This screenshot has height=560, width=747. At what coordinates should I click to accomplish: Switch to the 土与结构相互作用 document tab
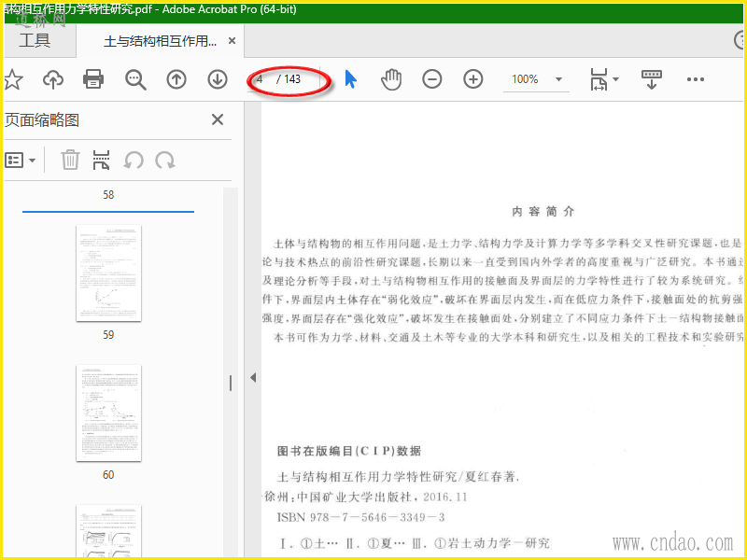click(160, 41)
